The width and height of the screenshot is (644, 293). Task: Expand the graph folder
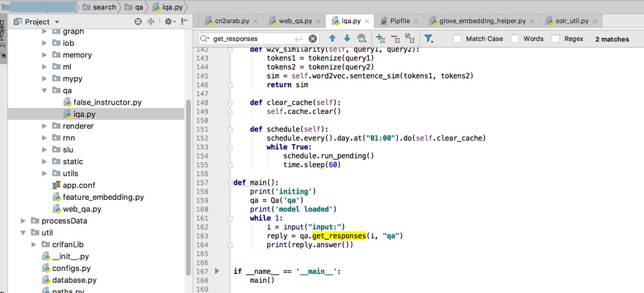pos(45,31)
